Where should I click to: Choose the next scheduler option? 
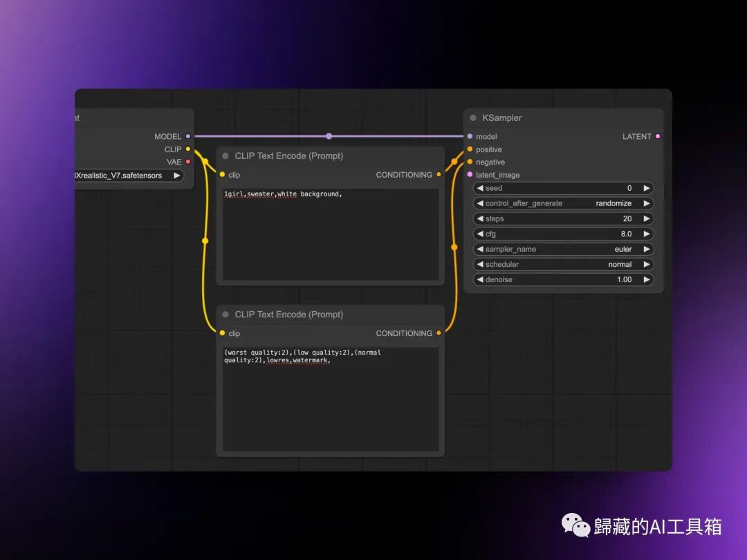coord(647,264)
